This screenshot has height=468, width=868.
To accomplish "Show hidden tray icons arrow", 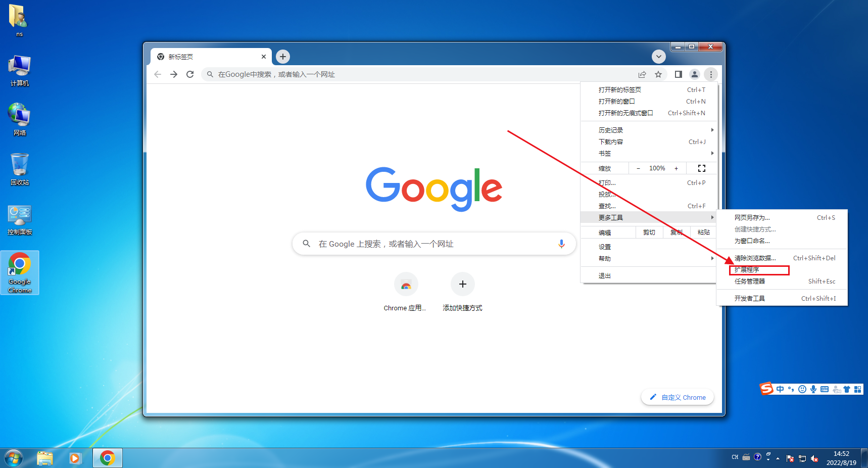I will coord(778,458).
